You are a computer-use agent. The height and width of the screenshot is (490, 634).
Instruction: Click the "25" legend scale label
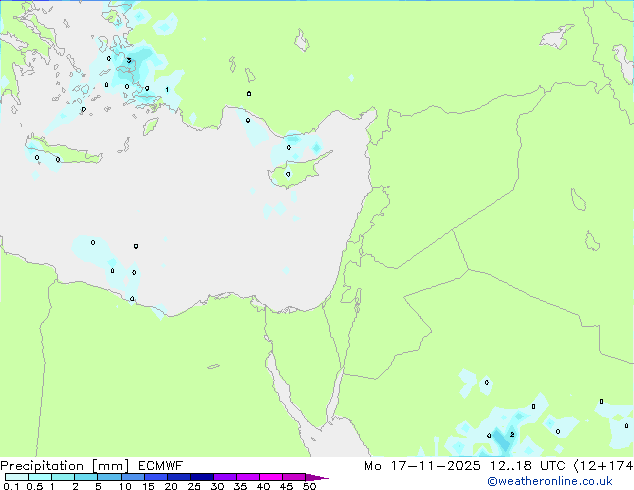point(194,486)
